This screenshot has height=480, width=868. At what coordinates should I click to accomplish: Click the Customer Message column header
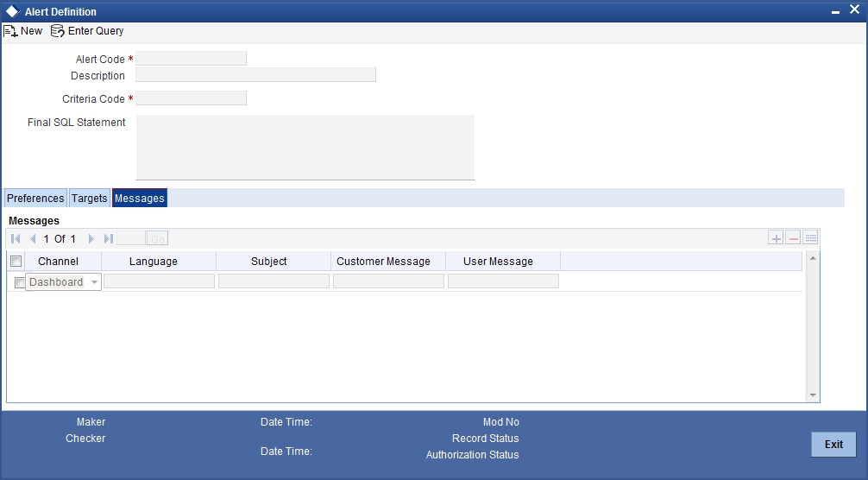click(383, 262)
